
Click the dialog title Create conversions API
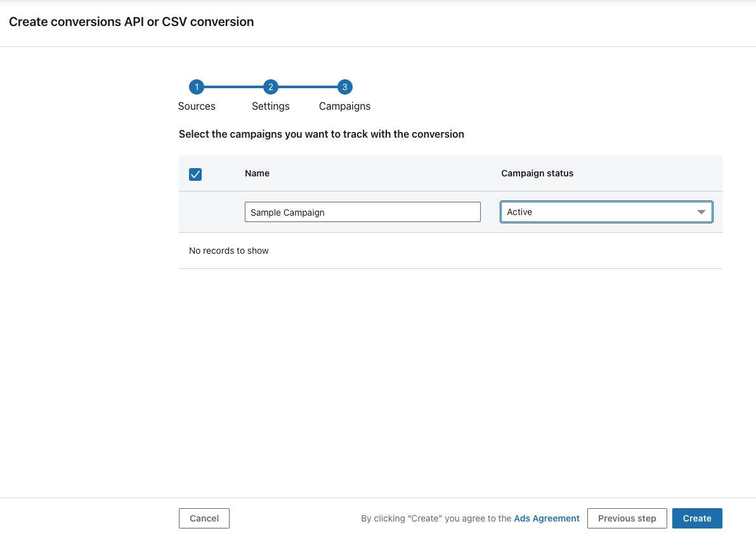[131, 22]
